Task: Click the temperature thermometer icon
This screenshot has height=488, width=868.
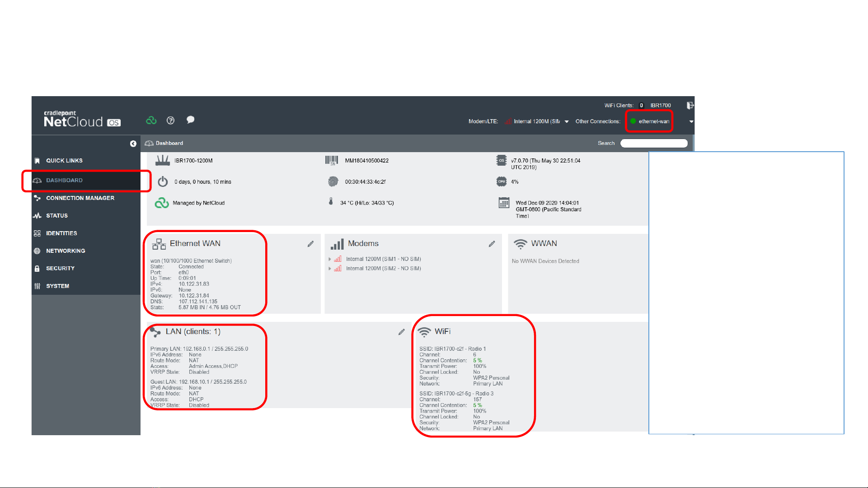Action: coord(331,201)
